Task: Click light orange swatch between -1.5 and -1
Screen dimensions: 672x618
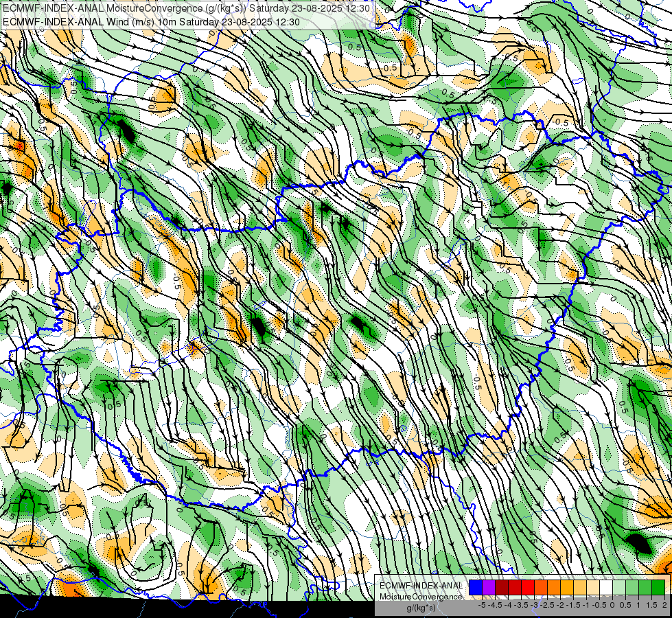Action: [x=580, y=588]
